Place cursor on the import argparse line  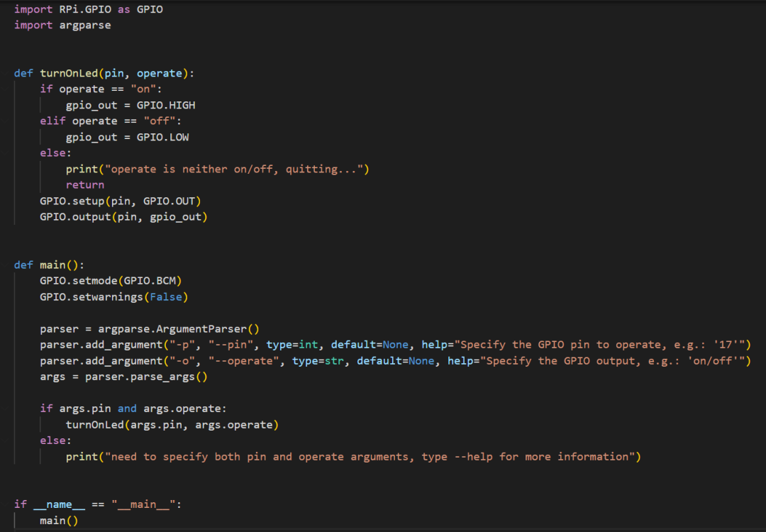pyautogui.click(x=62, y=25)
